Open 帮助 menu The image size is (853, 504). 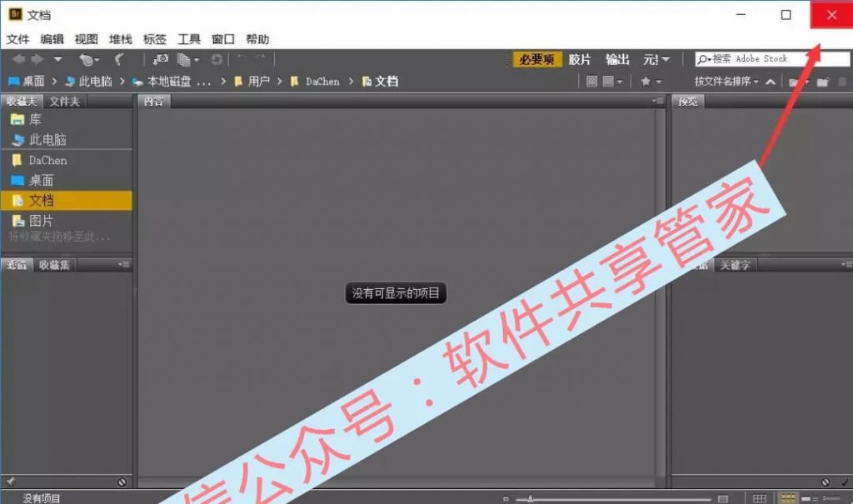click(257, 39)
